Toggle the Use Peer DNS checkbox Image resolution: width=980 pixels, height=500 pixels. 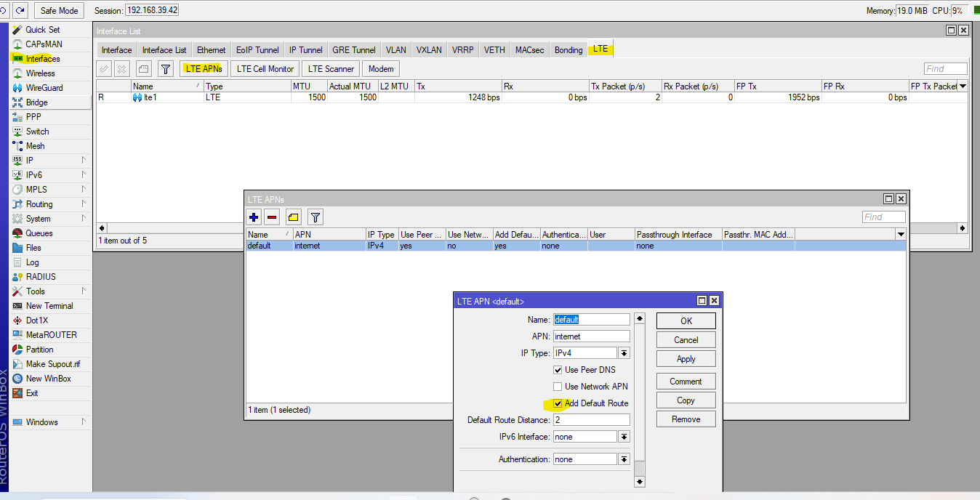558,370
